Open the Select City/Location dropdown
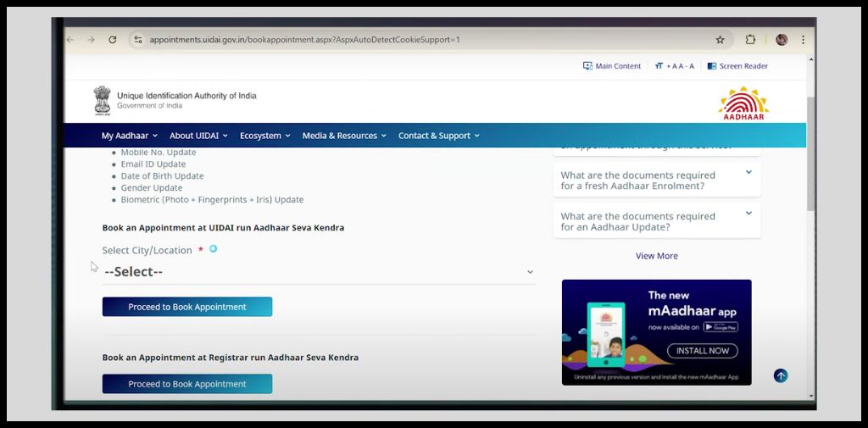This screenshot has height=428, width=868. pyautogui.click(x=319, y=272)
